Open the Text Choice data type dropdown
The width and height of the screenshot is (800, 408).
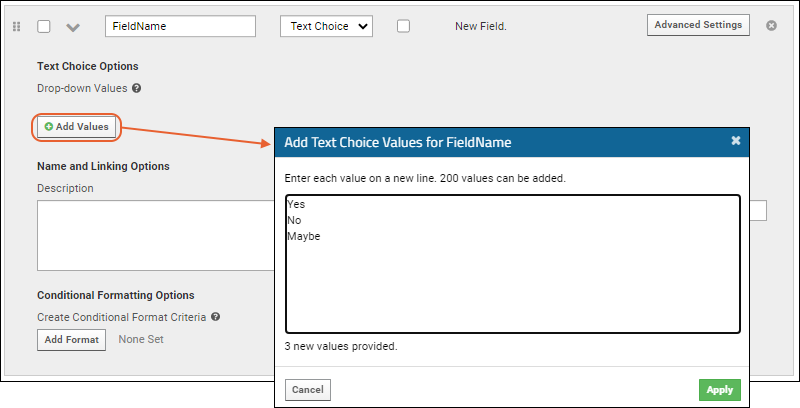327,26
